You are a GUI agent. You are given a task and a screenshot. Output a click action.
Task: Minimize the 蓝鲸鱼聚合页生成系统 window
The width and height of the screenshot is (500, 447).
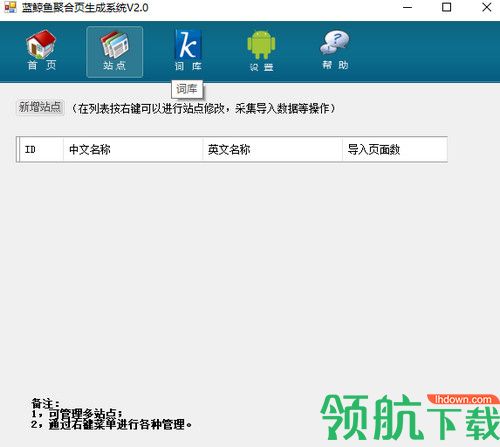click(407, 7)
